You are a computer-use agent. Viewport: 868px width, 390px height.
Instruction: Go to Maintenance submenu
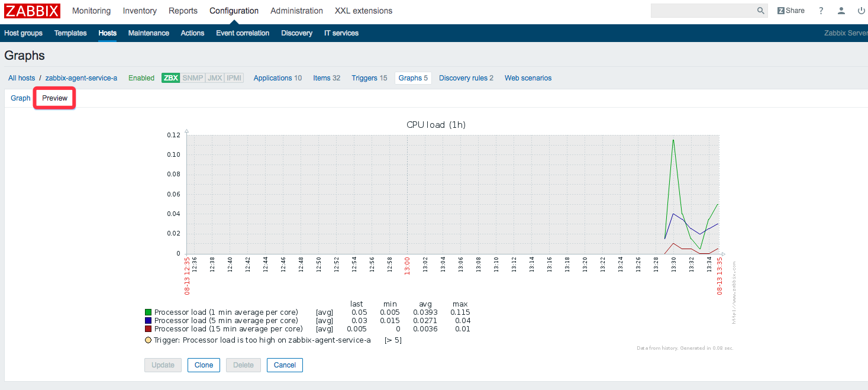pos(149,33)
